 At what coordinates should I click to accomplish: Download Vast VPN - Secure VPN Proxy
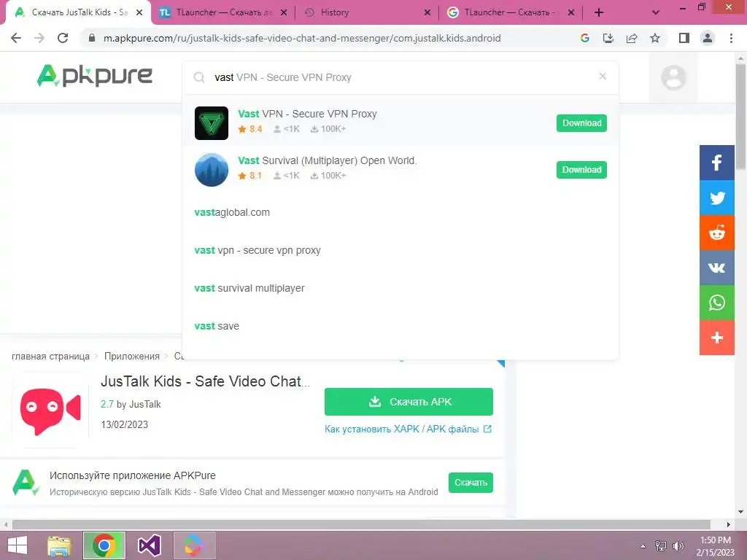coord(581,122)
